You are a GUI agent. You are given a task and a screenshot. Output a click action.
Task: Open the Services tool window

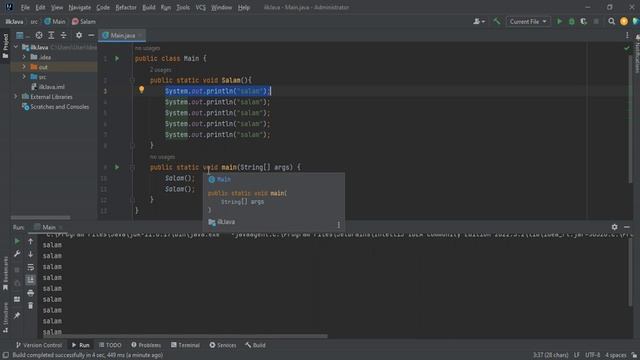(223, 345)
